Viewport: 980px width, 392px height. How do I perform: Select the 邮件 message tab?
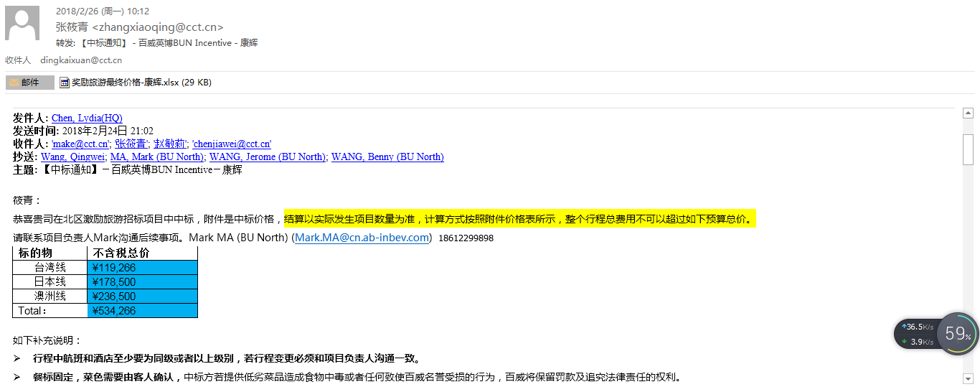(x=30, y=83)
